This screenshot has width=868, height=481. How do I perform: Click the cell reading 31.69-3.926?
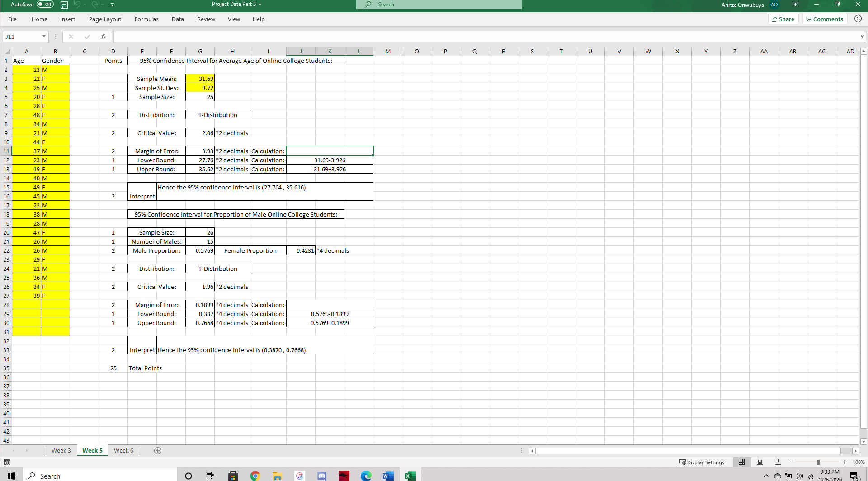(330, 160)
